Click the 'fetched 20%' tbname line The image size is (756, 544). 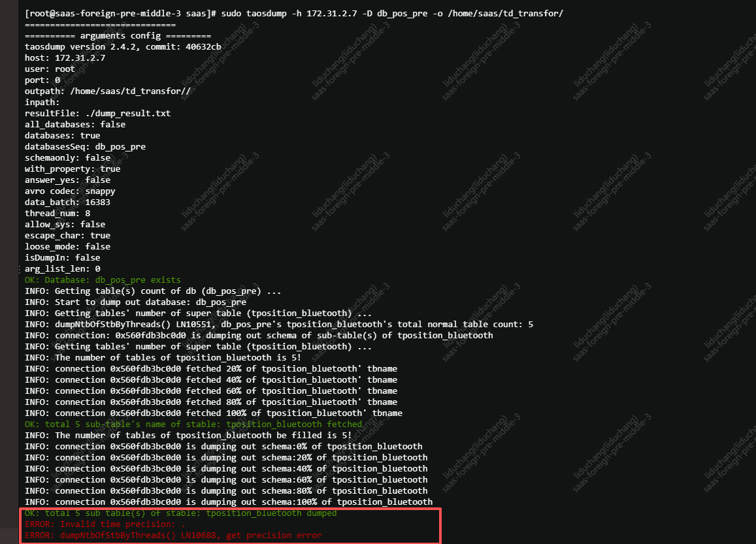click(210, 368)
